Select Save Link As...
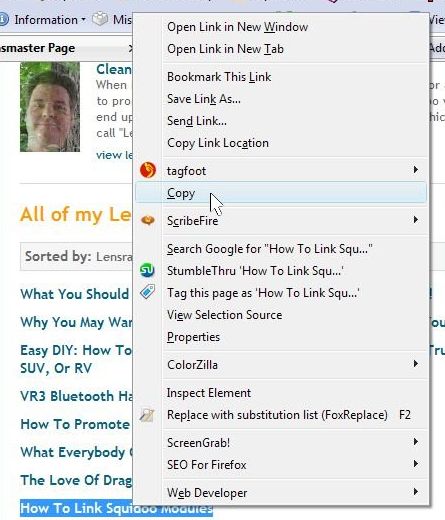 (x=281, y=99)
